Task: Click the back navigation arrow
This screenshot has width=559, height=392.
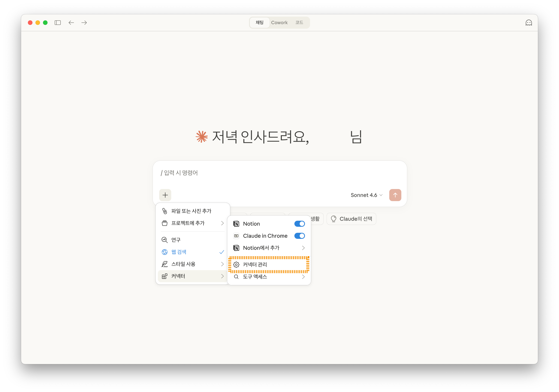Action: click(71, 22)
